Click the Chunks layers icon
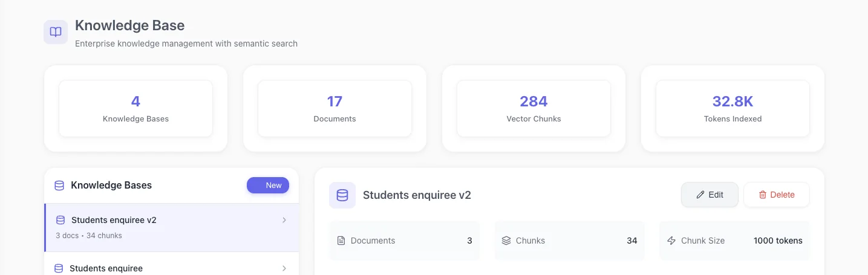The image size is (868, 275). pos(506,241)
